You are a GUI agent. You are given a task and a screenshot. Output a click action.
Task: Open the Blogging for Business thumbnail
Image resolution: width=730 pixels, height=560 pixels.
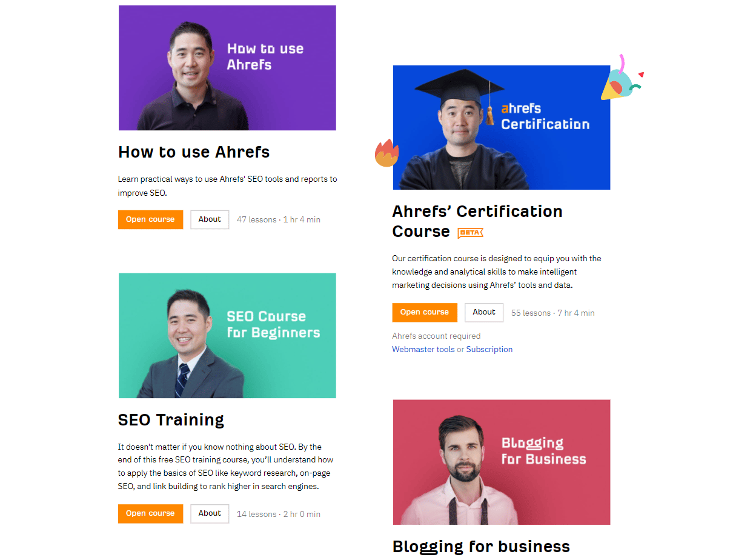pyautogui.click(x=502, y=462)
